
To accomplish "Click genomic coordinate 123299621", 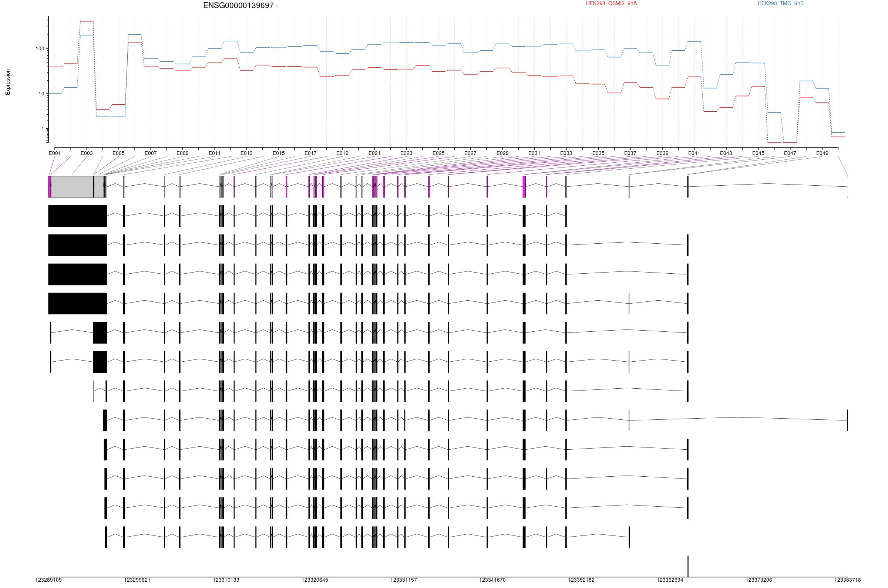I will pyautogui.click(x=137, y=580).
